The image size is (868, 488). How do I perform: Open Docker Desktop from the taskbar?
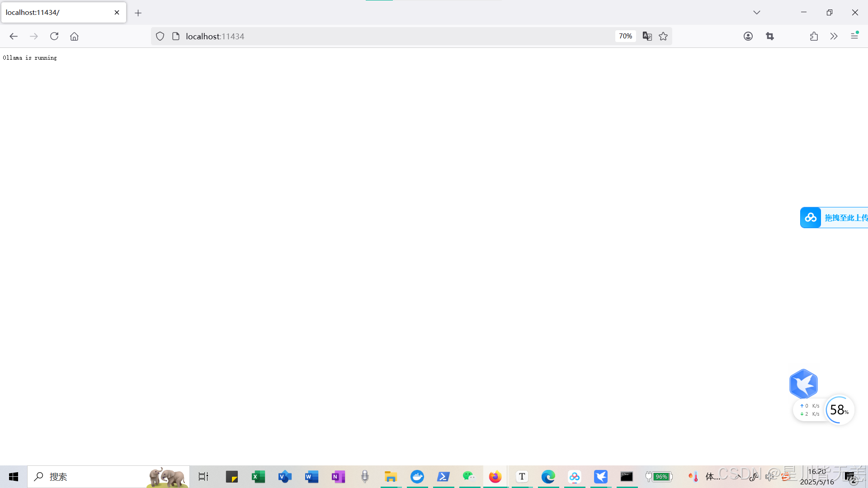[x=417, y=477]
